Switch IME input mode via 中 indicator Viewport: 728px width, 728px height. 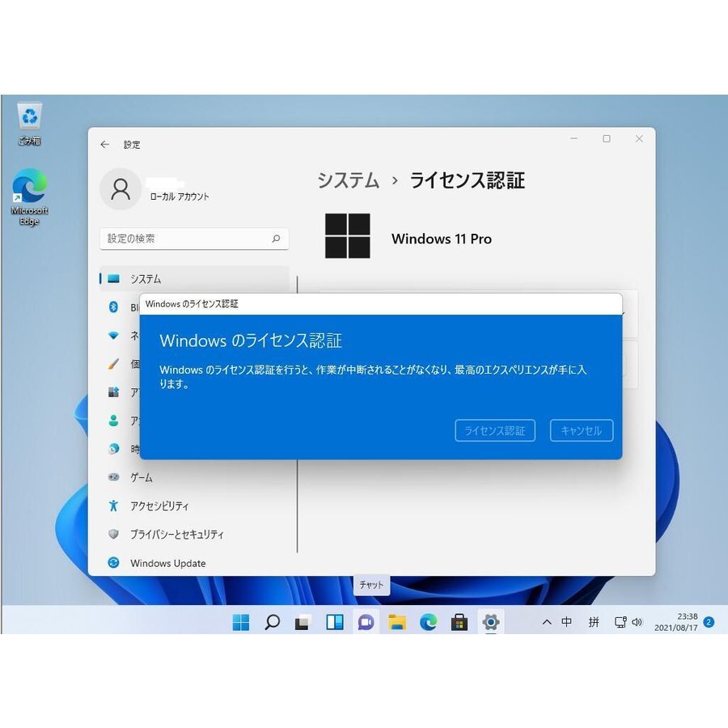(566, 622)
